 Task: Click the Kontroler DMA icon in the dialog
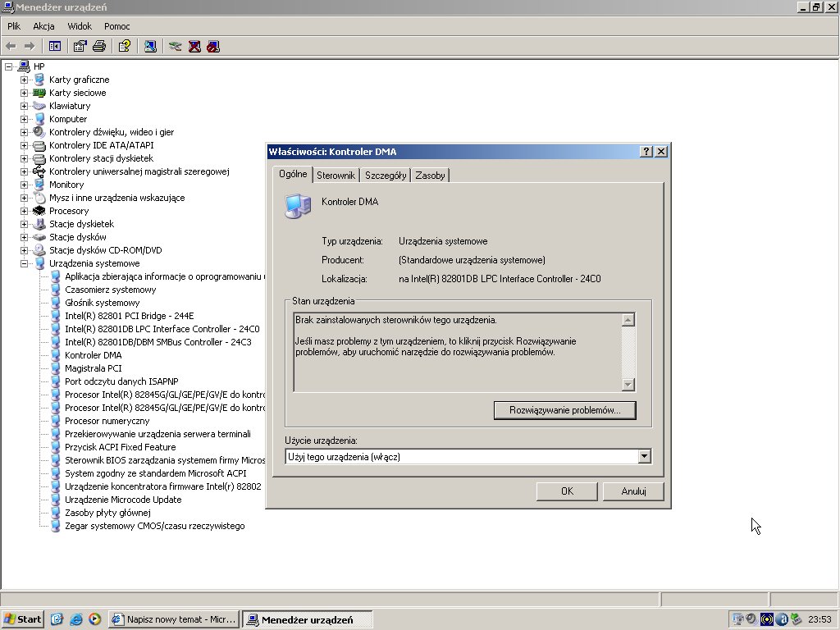coord(298,206)
